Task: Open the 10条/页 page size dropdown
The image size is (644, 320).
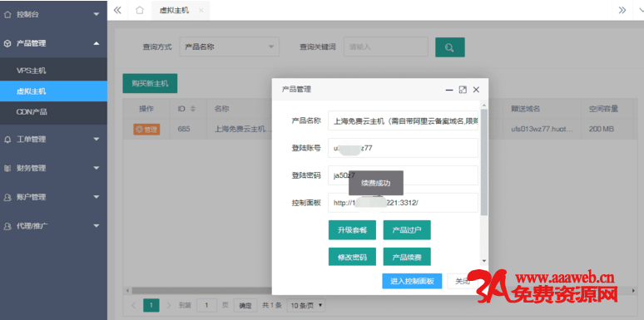Action: (306, 305)
